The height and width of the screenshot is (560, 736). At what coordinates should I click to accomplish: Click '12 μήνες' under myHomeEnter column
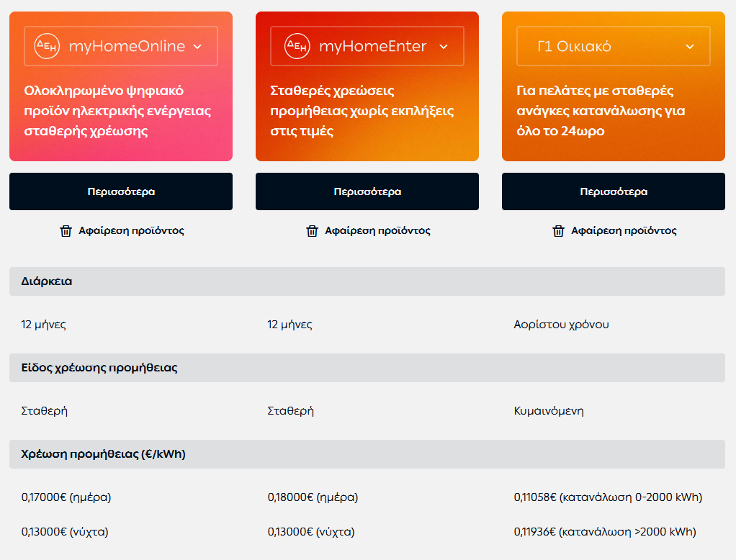point(290,325)
